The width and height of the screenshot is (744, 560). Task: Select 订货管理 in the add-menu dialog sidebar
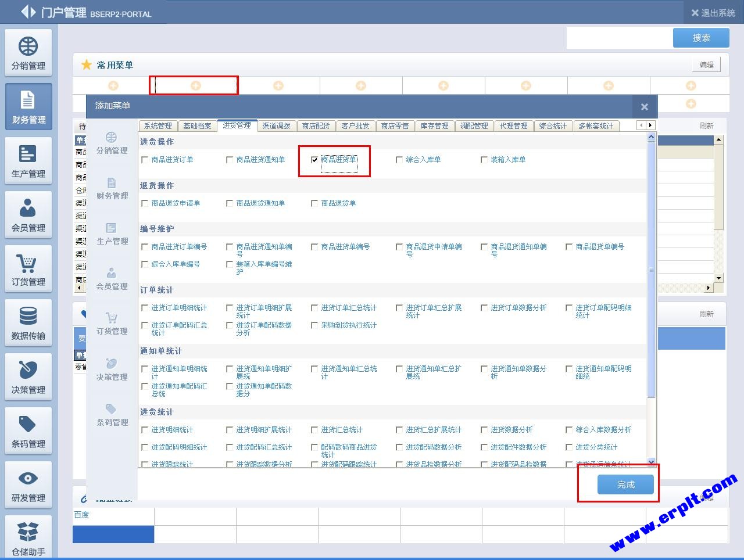pyautogui.click(x=112, y=324)
